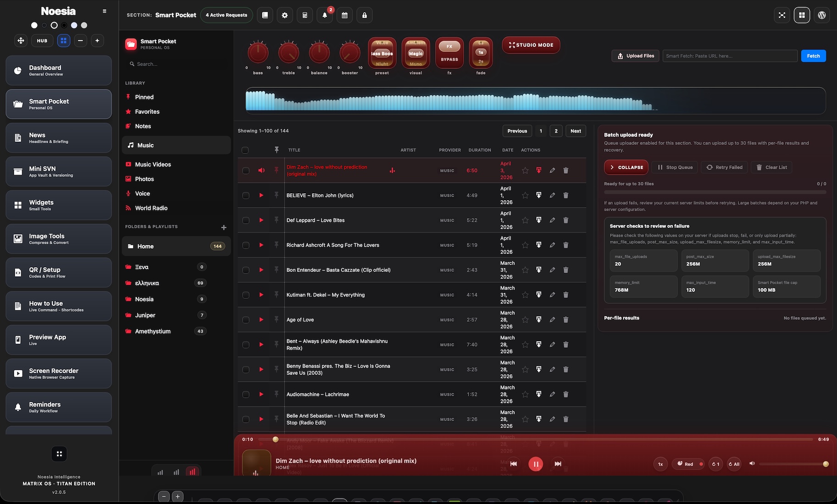The width and height of the screenshot is (837, 504).
Task: Click the fullscreen expand icon at top right
Action: [x=782, y=15]
